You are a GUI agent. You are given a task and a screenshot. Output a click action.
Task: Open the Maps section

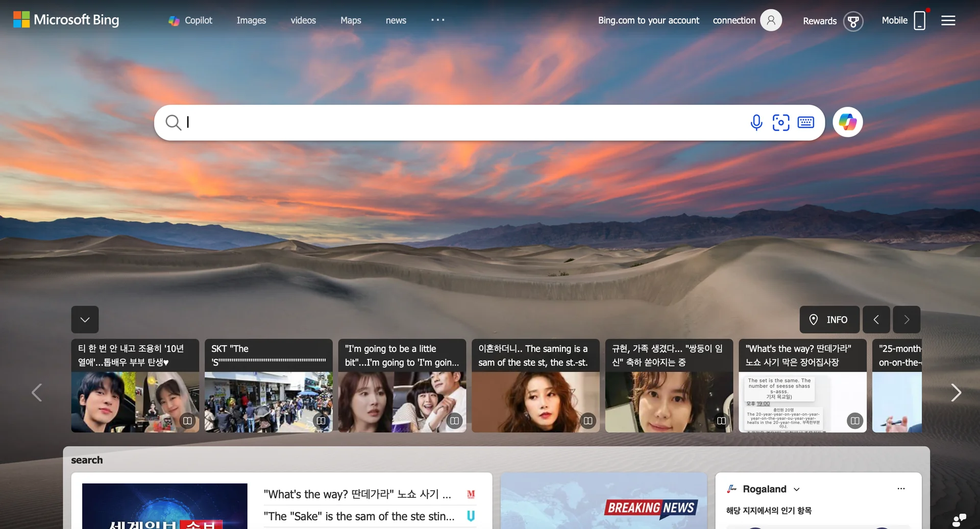pos(350,20)
